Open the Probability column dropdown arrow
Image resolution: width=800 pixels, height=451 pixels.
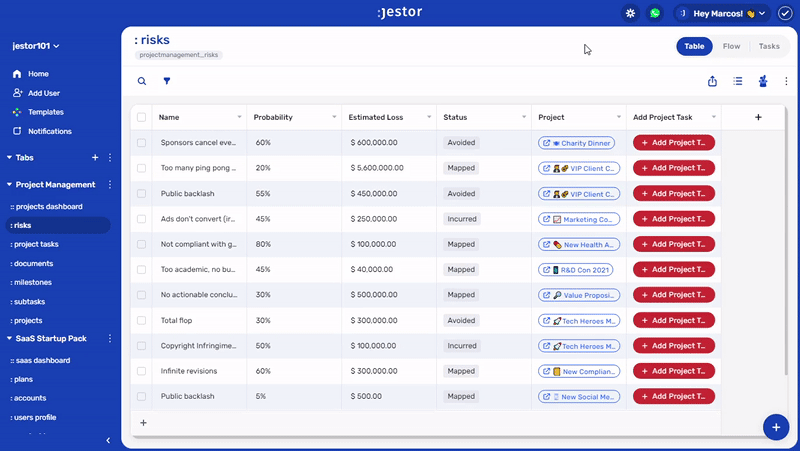(x=334, y=117)
